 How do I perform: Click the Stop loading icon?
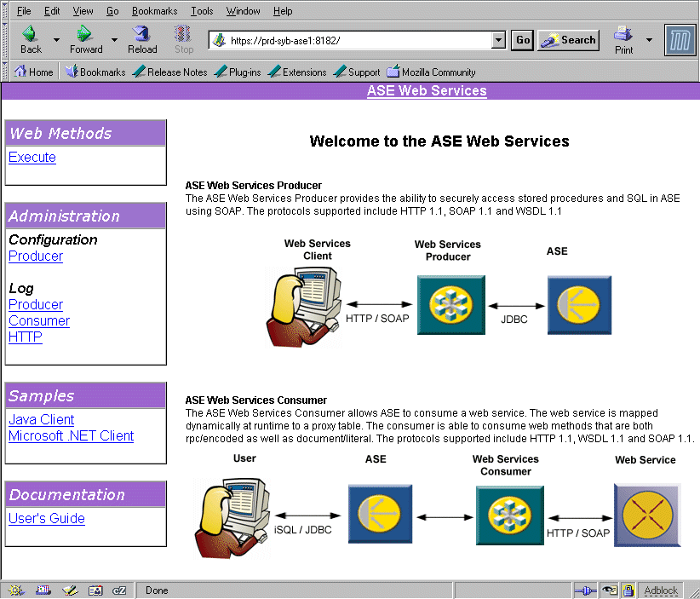tap(184, 34)
